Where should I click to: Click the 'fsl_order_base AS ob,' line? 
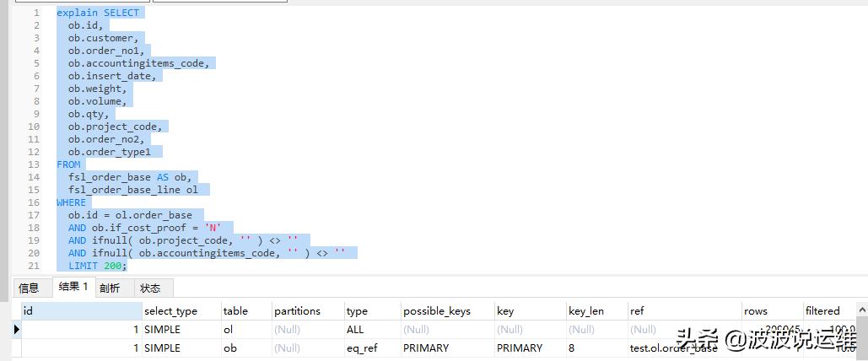coord(130,177)
